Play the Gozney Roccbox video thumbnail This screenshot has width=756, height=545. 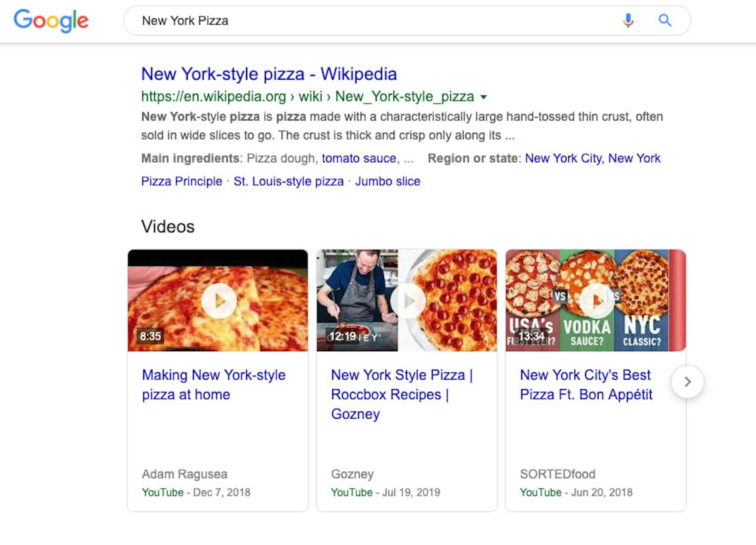coord(408,301)
